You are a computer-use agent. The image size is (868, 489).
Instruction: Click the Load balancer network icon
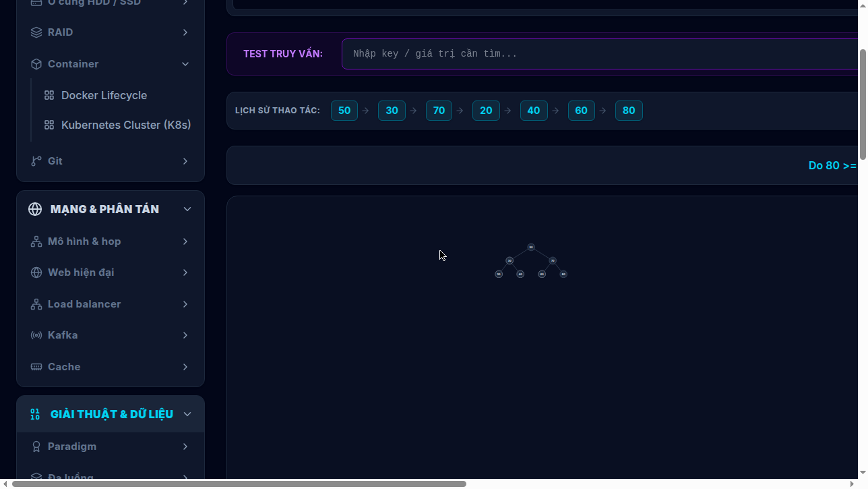coord(36,304)
